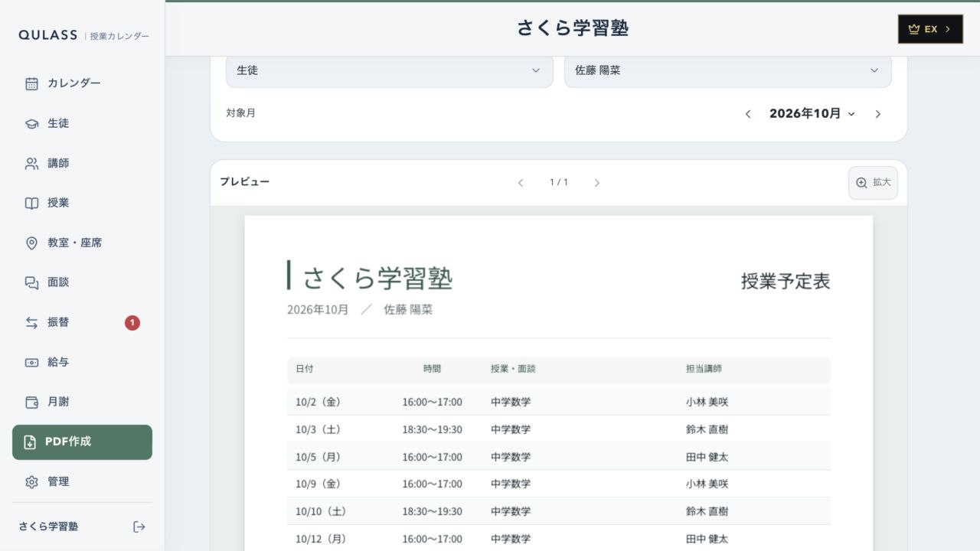Open the 2026年10月 month picker
The height and width of the screenshot is (551, 980).
click(812, 113)
